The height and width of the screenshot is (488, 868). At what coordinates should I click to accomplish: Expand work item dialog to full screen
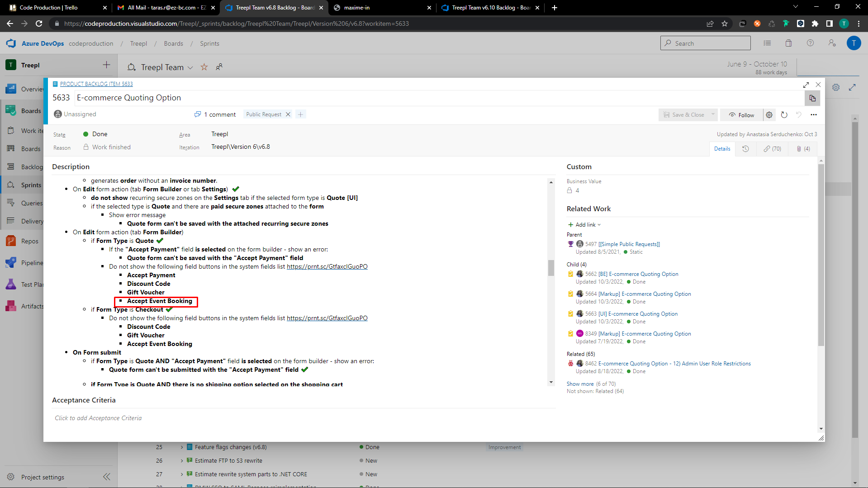pos(806,85)
